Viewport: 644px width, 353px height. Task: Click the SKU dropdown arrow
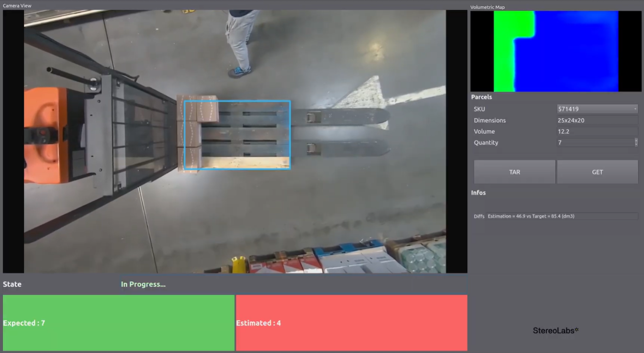click(x=635, y=109)
